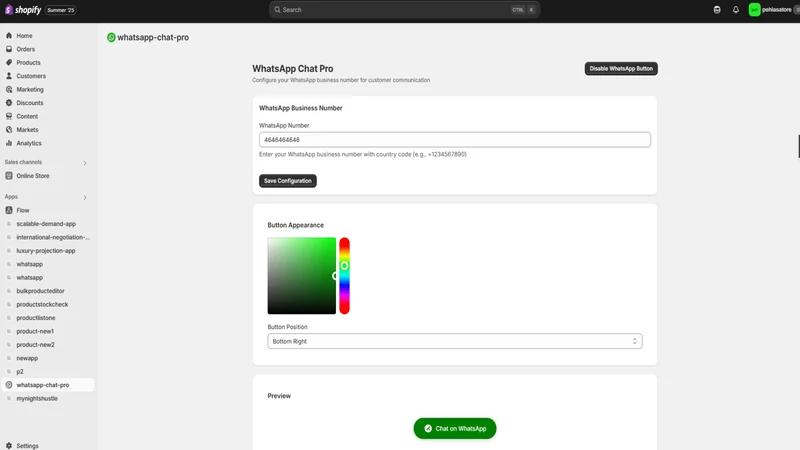This screenshot has width=800, height=450.
Task: Click Save Configuration button
Action: (x=288, y=181)
